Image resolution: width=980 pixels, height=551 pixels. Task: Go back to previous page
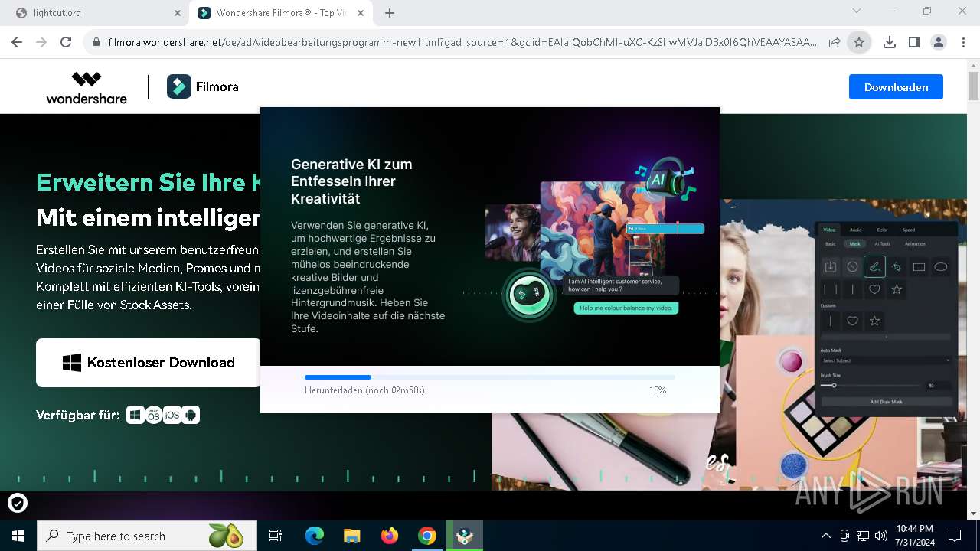coord(17,43)
